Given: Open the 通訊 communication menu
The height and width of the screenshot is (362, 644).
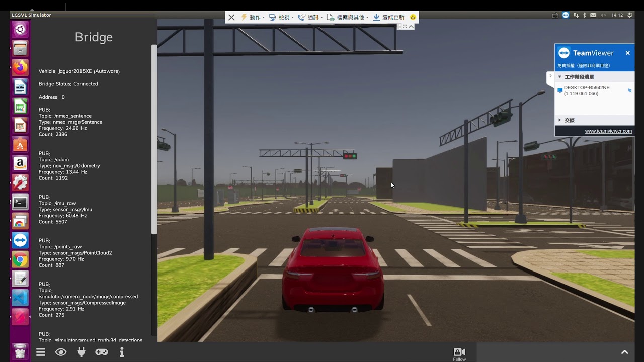Looking at the screenshot, I should [310, 17].
